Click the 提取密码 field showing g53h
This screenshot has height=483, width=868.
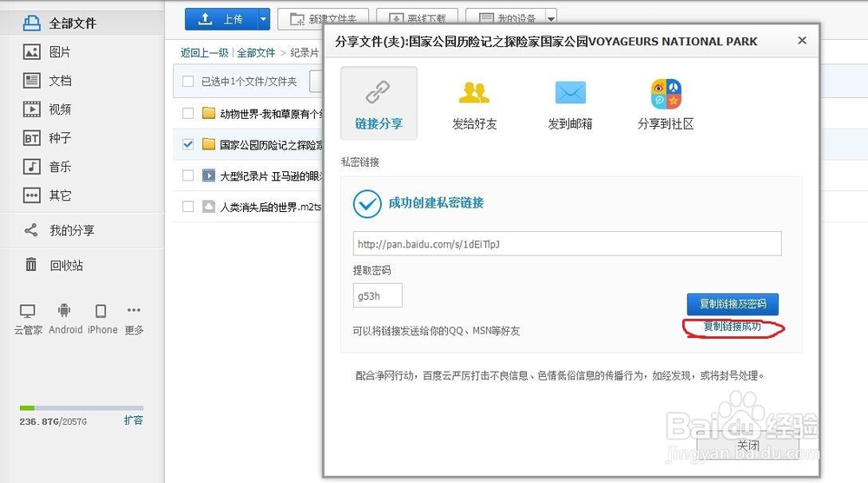[x=378, y=295]
